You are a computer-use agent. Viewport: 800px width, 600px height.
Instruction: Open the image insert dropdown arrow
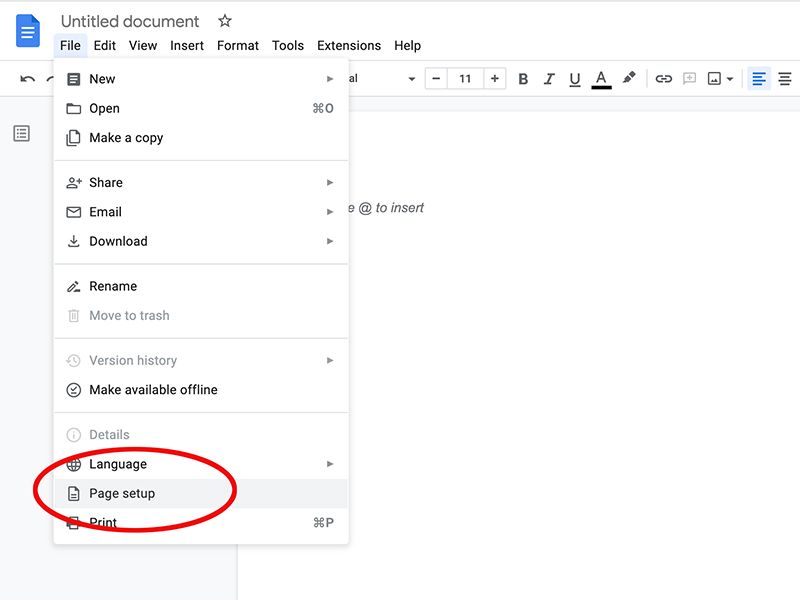729,79
